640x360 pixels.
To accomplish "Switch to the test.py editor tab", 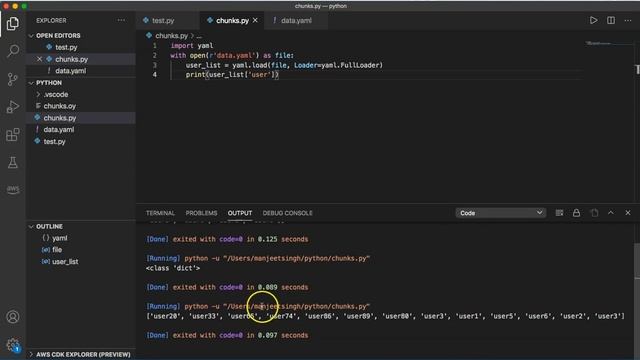I will coord(163,20).
